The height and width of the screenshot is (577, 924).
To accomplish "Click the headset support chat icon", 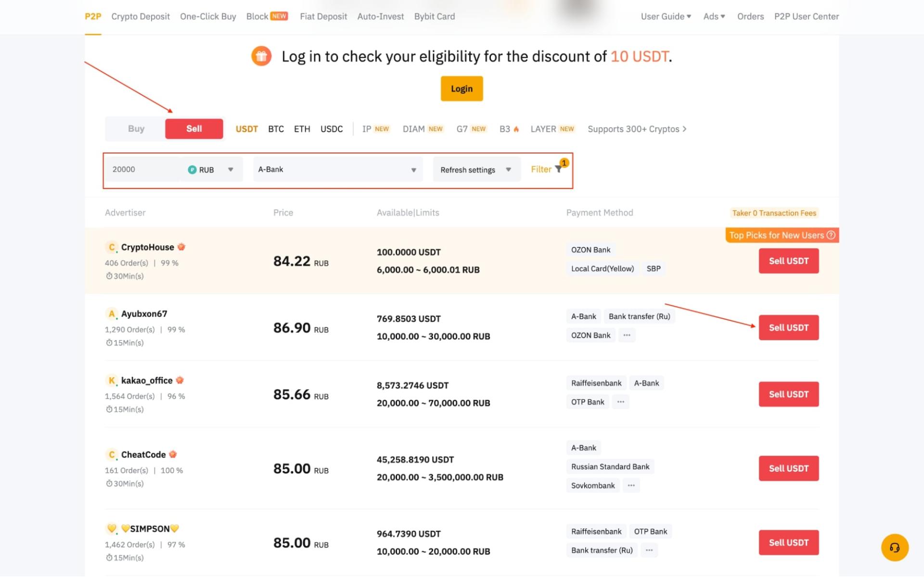I will click(x=894, y=547).
